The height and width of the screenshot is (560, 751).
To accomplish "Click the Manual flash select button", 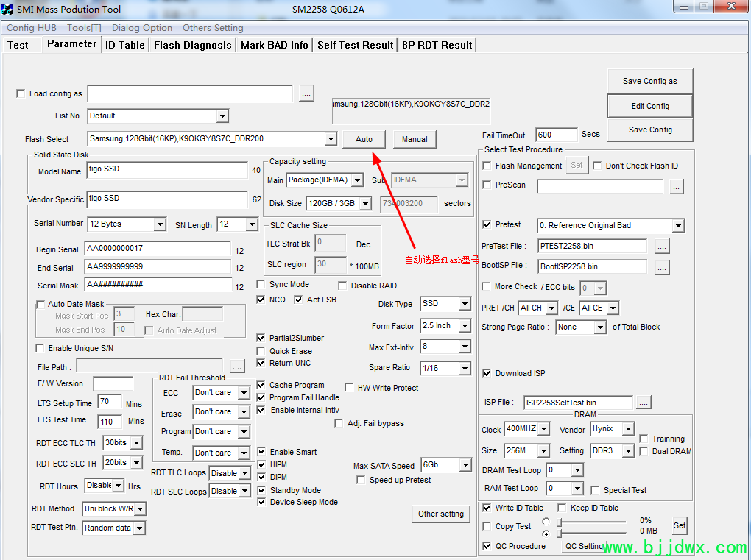I will tap(415, 139).
